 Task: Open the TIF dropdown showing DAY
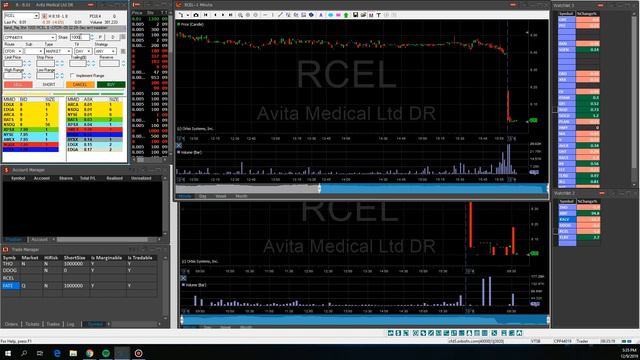point(89,51)
